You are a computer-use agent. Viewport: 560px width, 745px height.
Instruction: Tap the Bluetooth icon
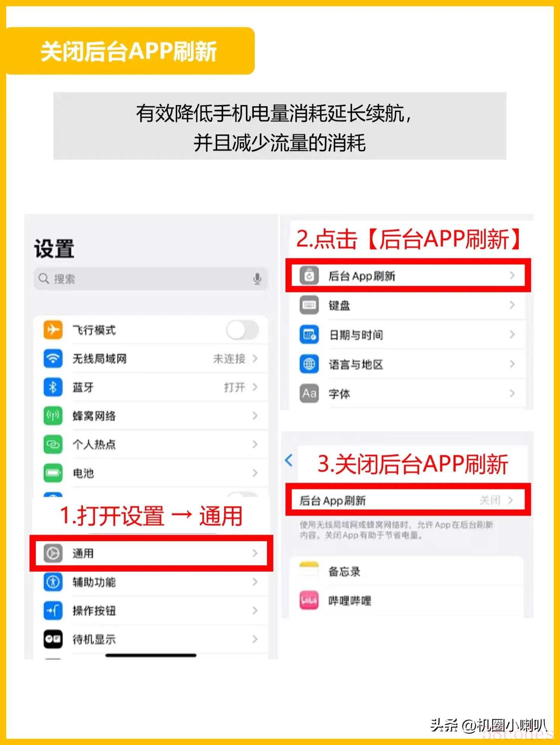[53, 387]
